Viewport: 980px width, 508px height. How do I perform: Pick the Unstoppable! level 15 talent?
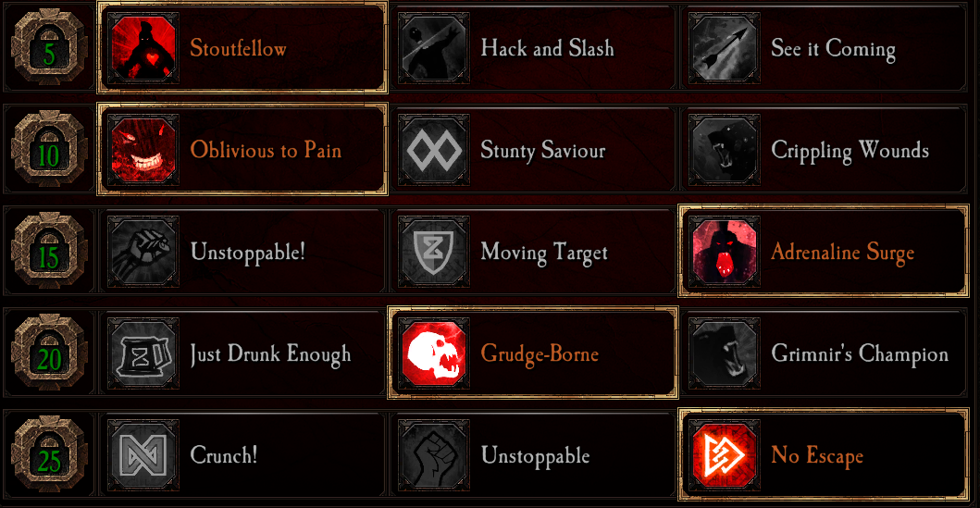coord(242,251)
